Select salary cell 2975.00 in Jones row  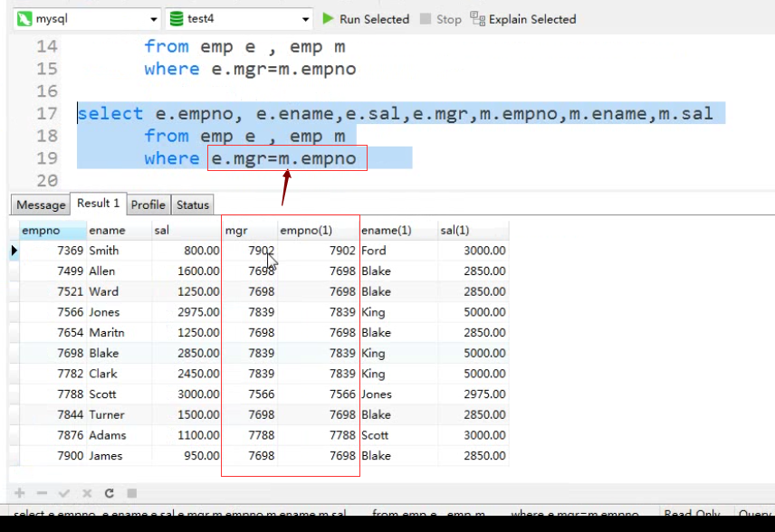pos(187,312)
